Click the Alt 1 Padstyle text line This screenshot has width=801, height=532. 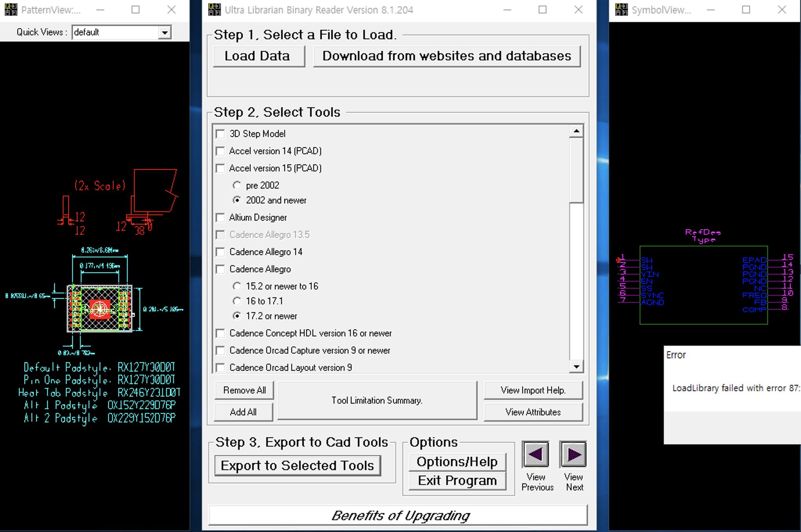[x=100, y=405]
